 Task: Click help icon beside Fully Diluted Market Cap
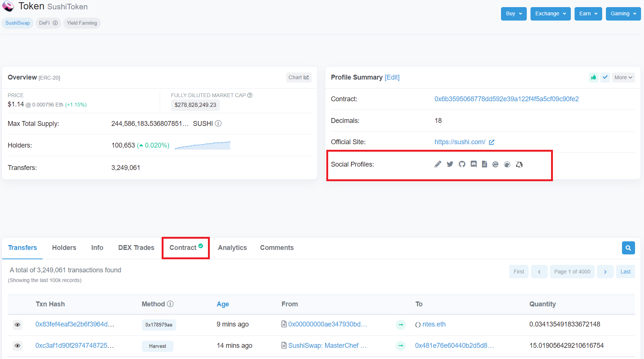tap(250, 95)
